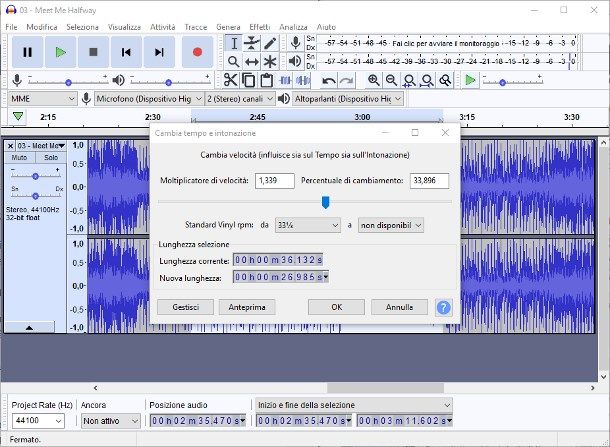Click the Redo arrow icon
The image size is (610, 447).
(347, 81)
